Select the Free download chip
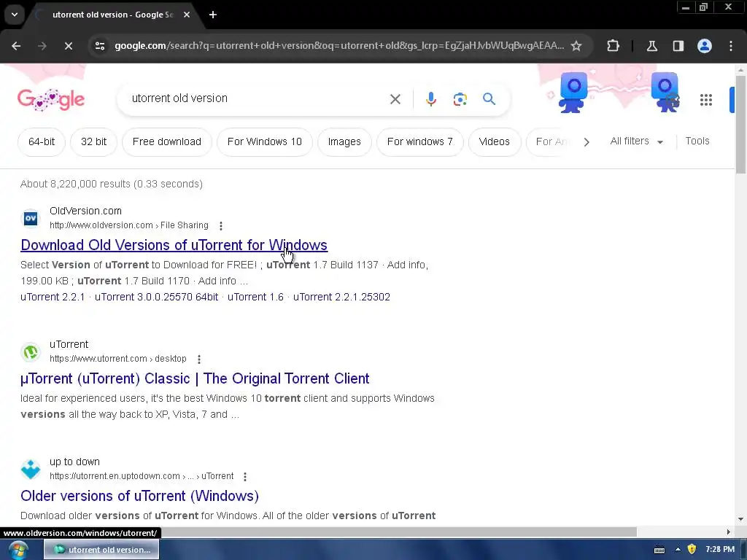This screenshot has width=747, height=560. [167, 142]
